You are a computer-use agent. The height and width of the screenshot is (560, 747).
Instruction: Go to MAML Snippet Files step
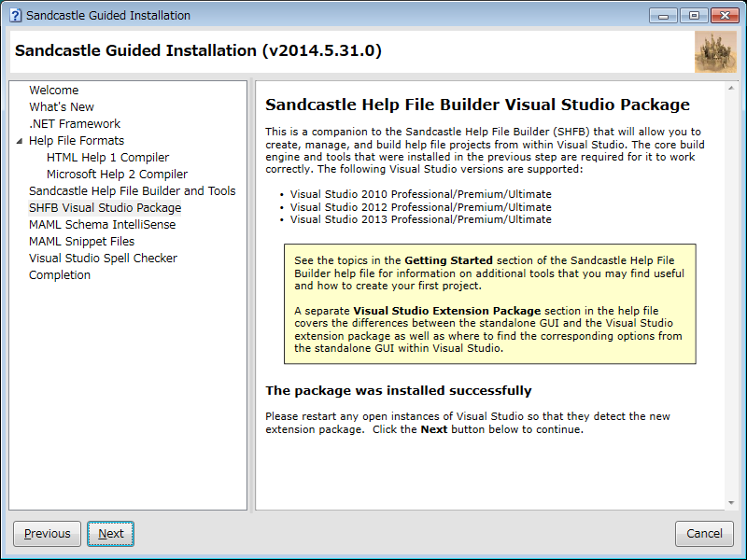click(81, 241)
